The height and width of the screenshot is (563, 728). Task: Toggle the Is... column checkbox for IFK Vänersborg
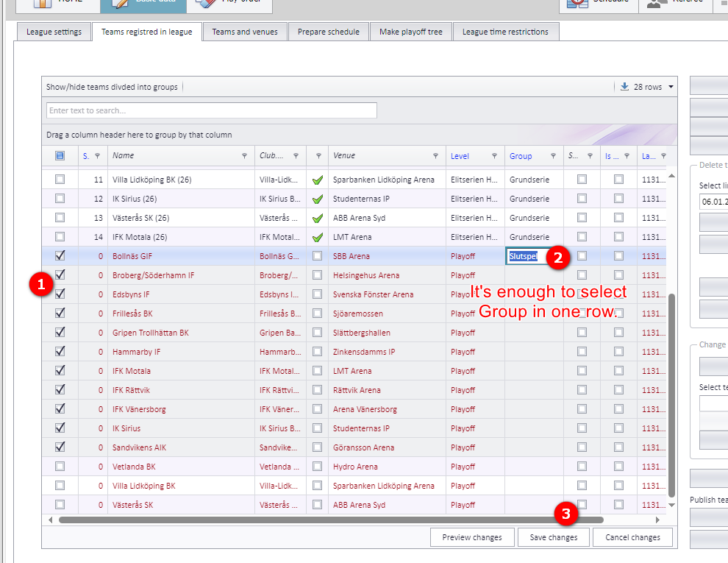[618, 408]
